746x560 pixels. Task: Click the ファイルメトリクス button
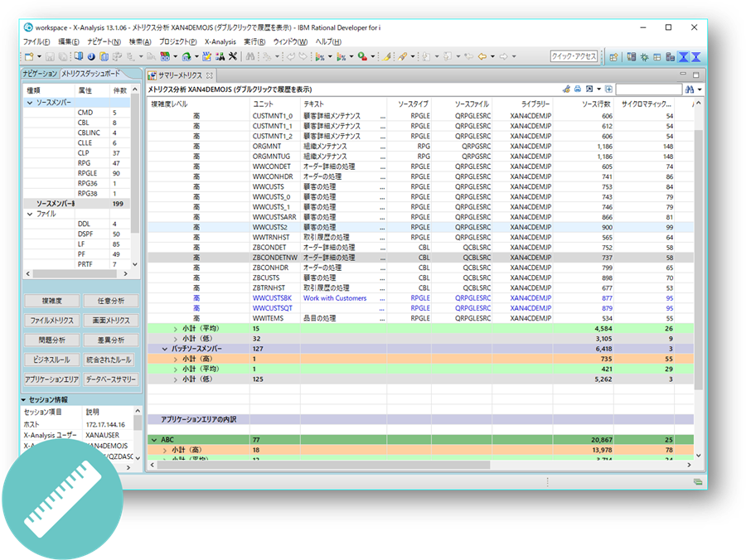pyautogui.click(x=52, y=321)
